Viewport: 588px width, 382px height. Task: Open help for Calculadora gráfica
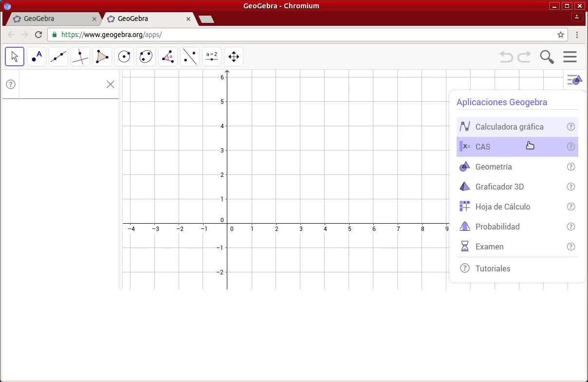[x=571, y=127]
